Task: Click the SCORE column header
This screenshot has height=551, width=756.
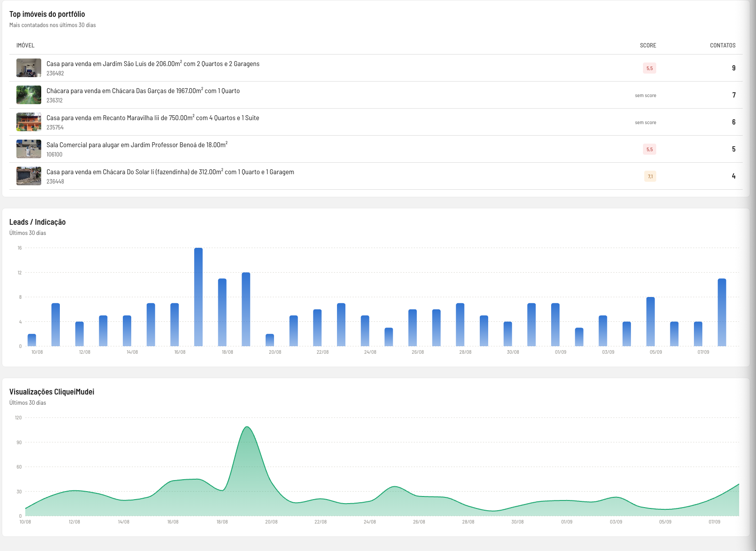Action: click(648, 45)
